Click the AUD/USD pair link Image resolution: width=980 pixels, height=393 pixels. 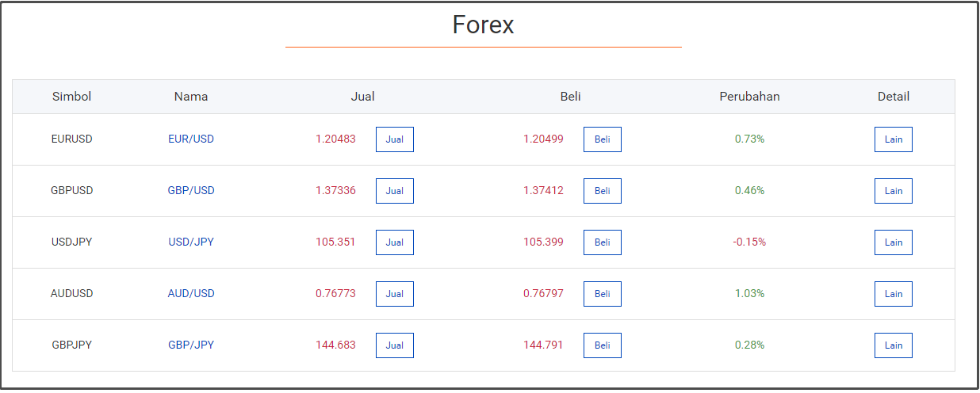(191, 293)
